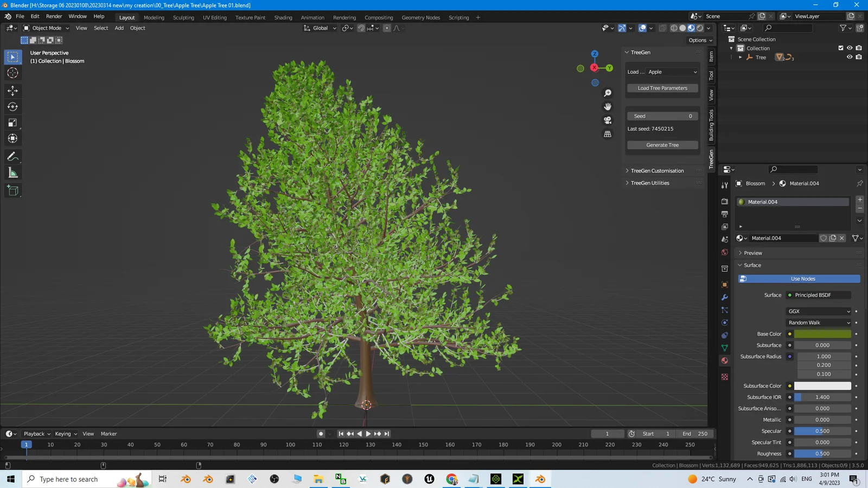
Task: Toggle render visibility of Scene Collection
Action: (x=859, y=39)
